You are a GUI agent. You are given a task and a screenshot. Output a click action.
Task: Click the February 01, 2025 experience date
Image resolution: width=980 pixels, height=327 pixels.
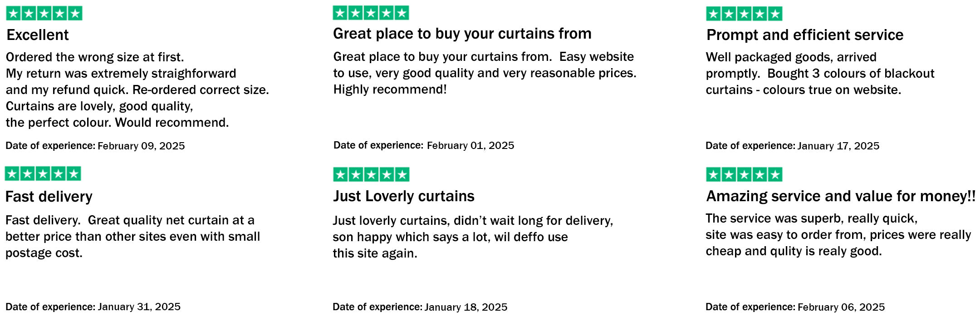click(470, 145)
